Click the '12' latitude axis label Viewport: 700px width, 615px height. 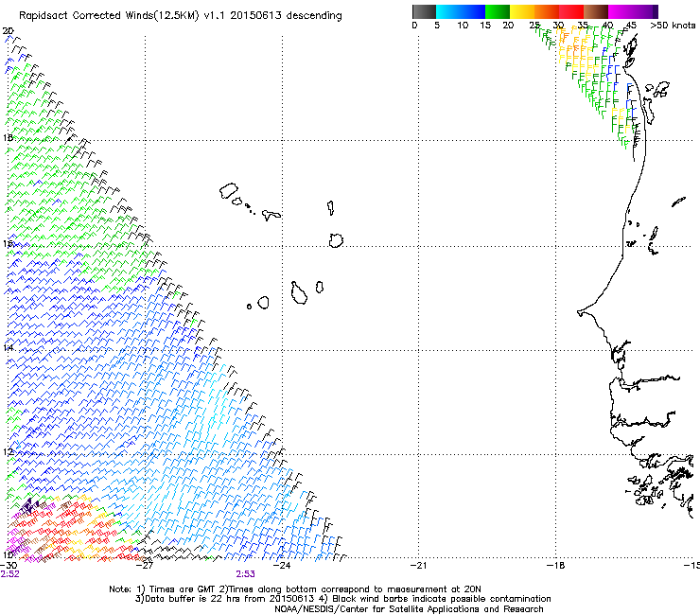[x=8, y=451]
